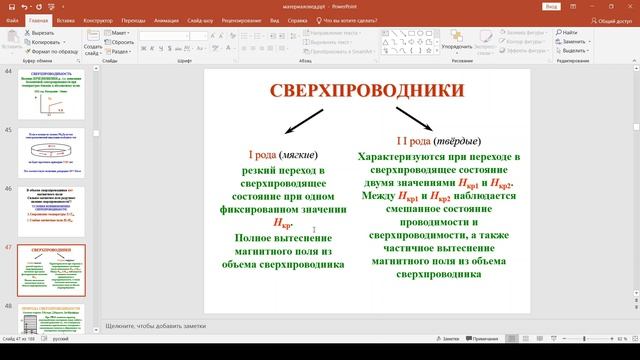
Task: Toggle Заметки notes pane in status bar
Action: [448, 339]
